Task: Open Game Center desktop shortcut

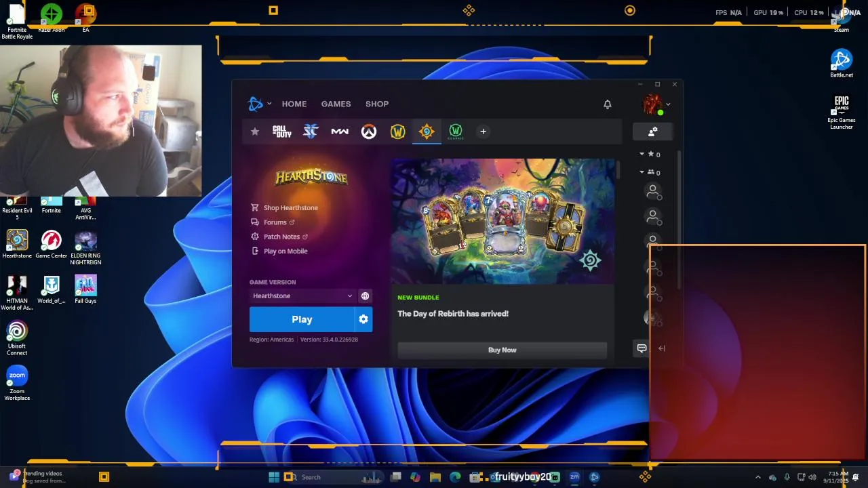Action: point(52,244)
